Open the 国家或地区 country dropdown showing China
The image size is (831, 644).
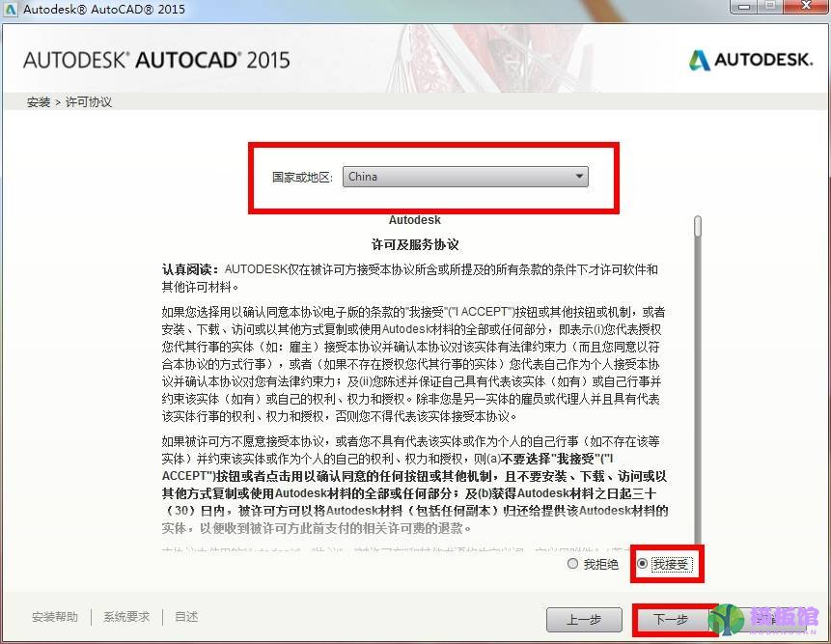click(x=465, y=177)
